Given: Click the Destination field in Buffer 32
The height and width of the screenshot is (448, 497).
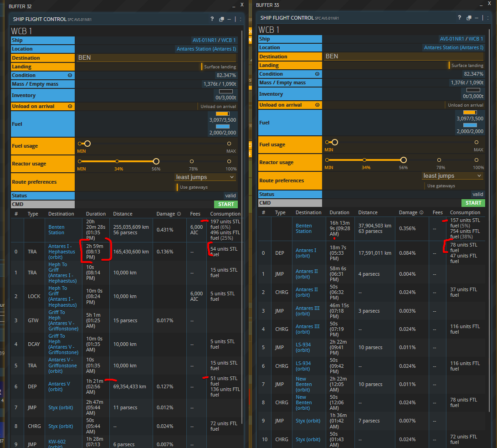Looking at the screenshot, I should tap(155, 58).
